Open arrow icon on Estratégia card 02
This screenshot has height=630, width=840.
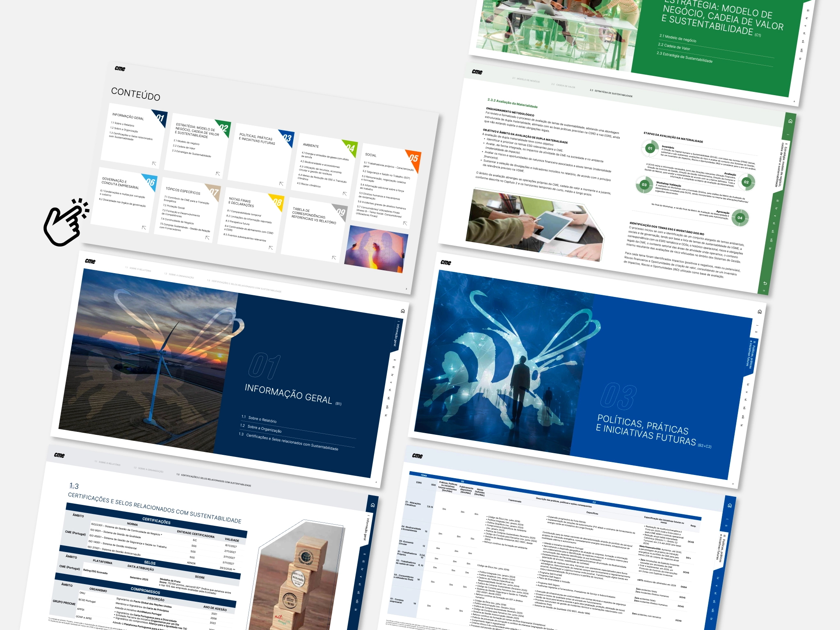pos(218,173)
